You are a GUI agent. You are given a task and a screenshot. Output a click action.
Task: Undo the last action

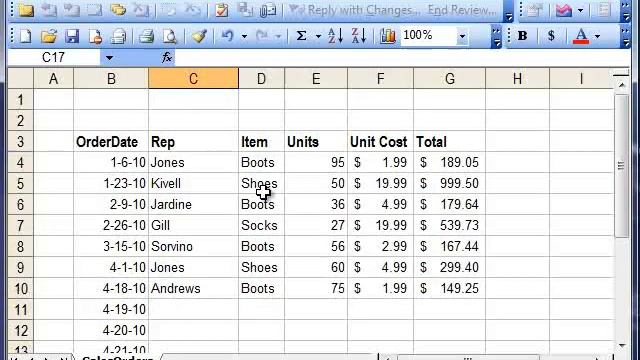pos(227,36)
